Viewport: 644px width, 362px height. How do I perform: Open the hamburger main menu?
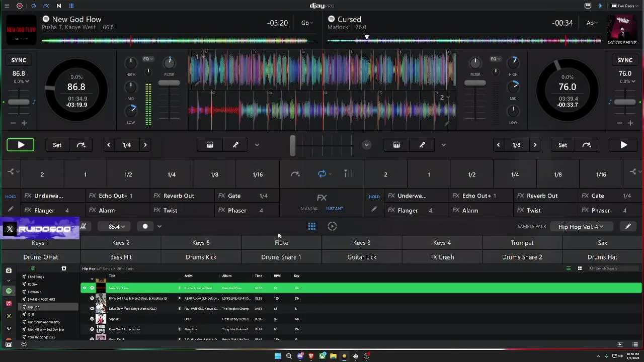click(x=7, y=6)
